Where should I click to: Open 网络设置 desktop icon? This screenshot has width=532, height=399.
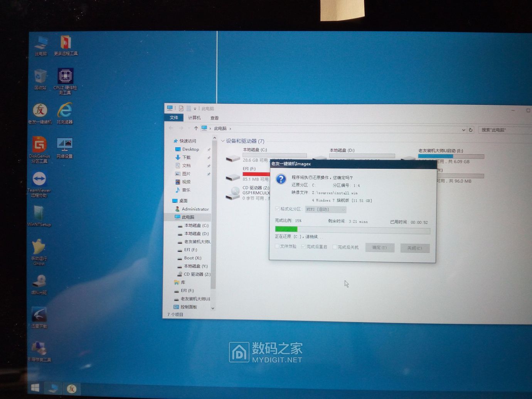(x=64, y=148)
